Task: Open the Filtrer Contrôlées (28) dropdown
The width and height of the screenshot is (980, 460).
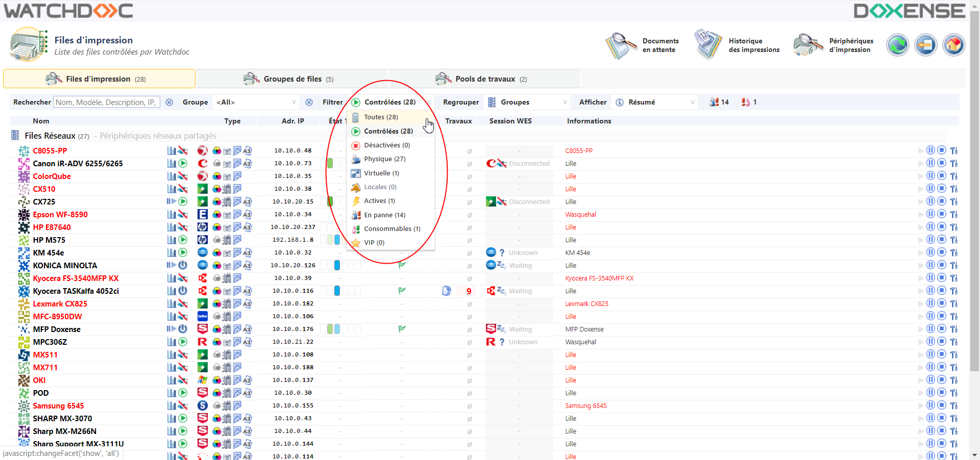Action: click(x=391, y=102)
